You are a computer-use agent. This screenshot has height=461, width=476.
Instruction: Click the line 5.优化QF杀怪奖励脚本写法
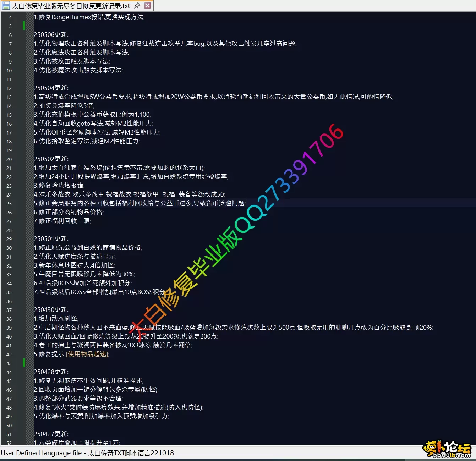coord(97,132)
